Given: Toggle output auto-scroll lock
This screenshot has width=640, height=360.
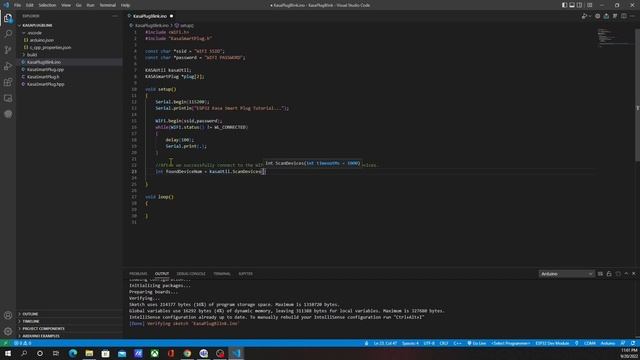Looking at the screenshot, I should tap(609, 274).
